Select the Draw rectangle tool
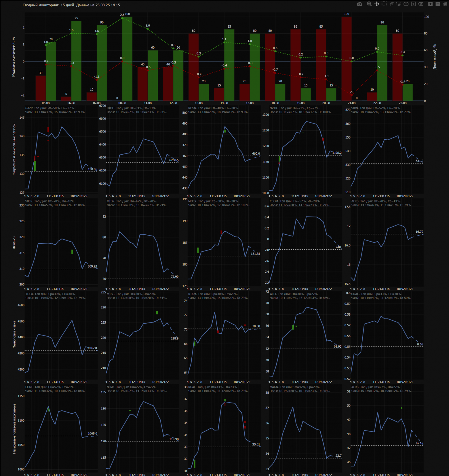This screenshot has height=476, width=449. pos(413,4)
